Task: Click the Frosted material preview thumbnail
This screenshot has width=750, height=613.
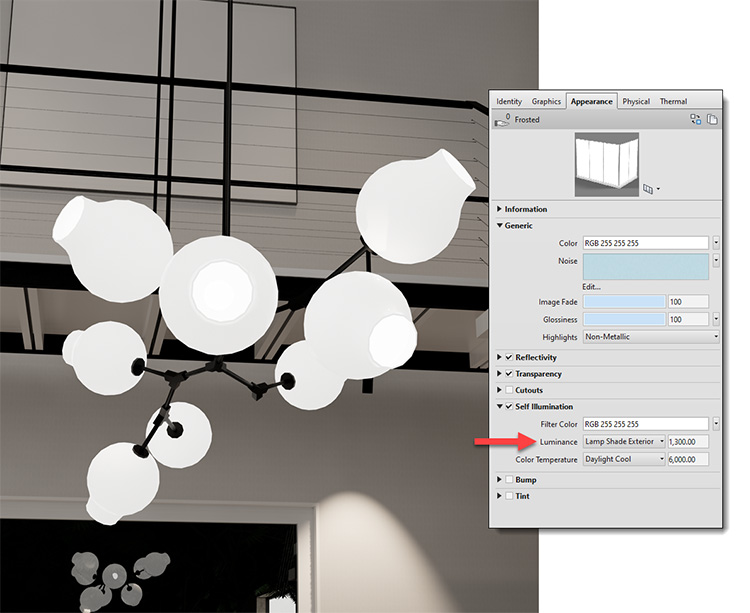Action: click(607, 164)
